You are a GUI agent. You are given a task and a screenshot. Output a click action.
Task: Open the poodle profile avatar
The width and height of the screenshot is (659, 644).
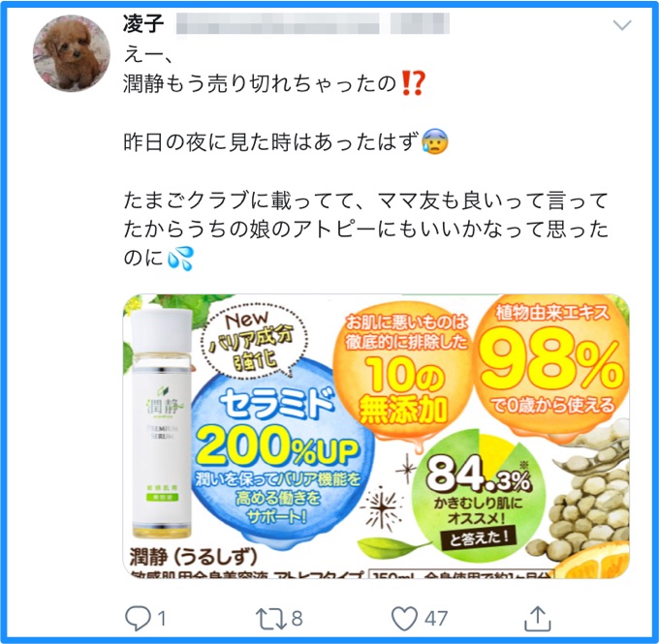point(72,53)
